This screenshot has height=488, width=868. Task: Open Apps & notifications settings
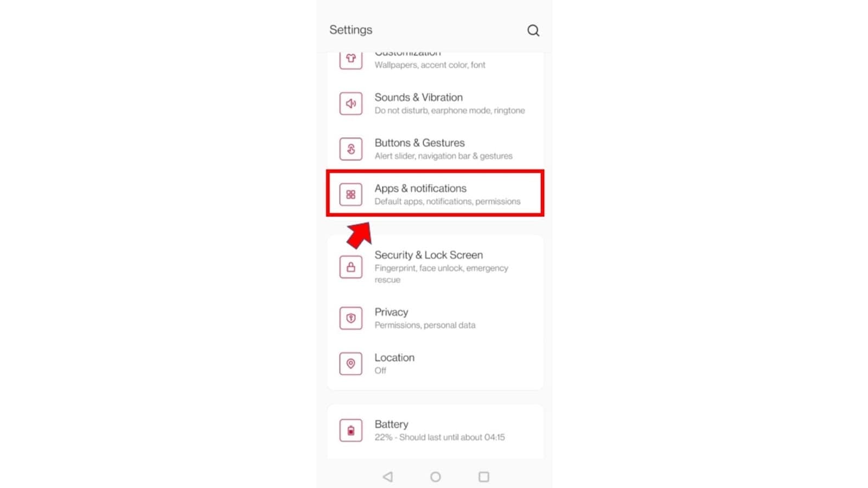(435, 194)
